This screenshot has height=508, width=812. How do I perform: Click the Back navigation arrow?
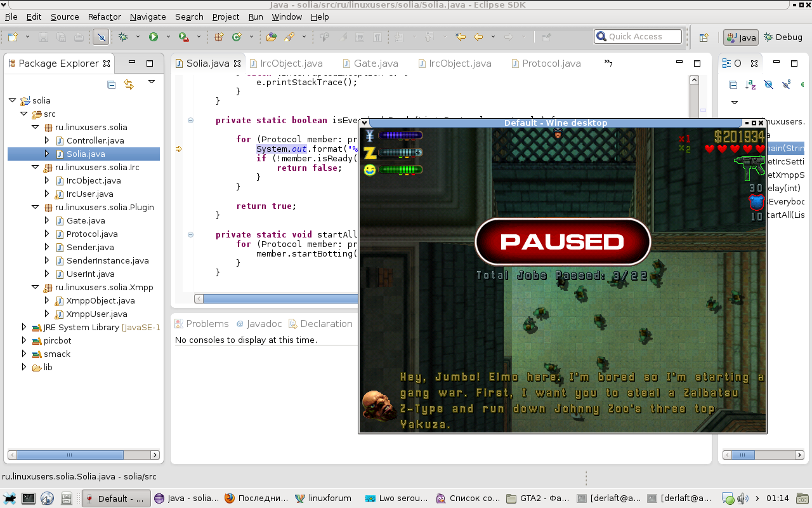[478, 37]
